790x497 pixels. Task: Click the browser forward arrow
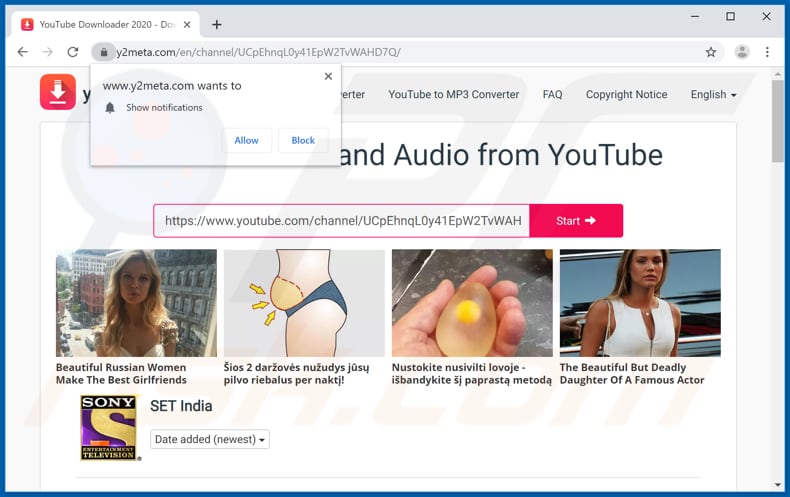48,52
